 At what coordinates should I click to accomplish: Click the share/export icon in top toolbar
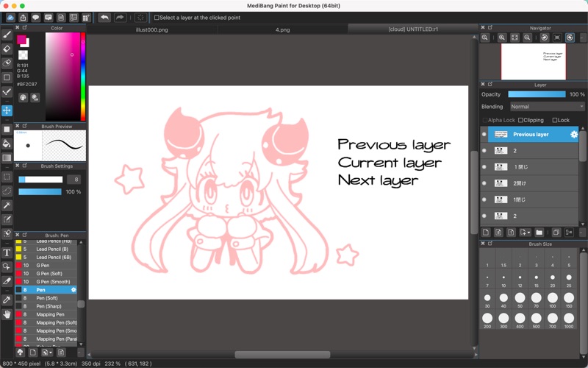(24, 18)
